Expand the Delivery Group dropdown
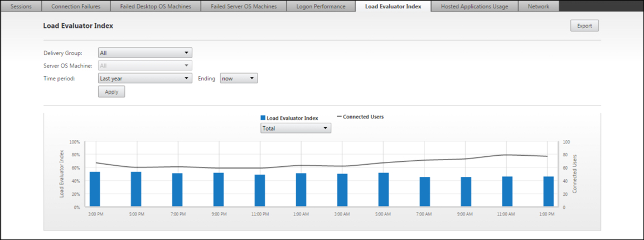 (x=145, y=53)
